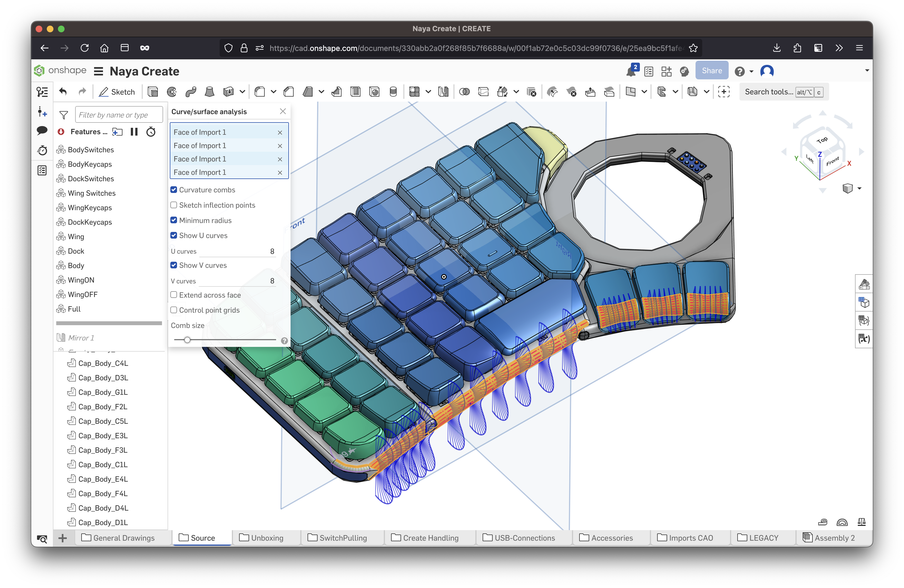Click the Loft tool icon
The width and height of the screenshot is (904, 588).
209,92
